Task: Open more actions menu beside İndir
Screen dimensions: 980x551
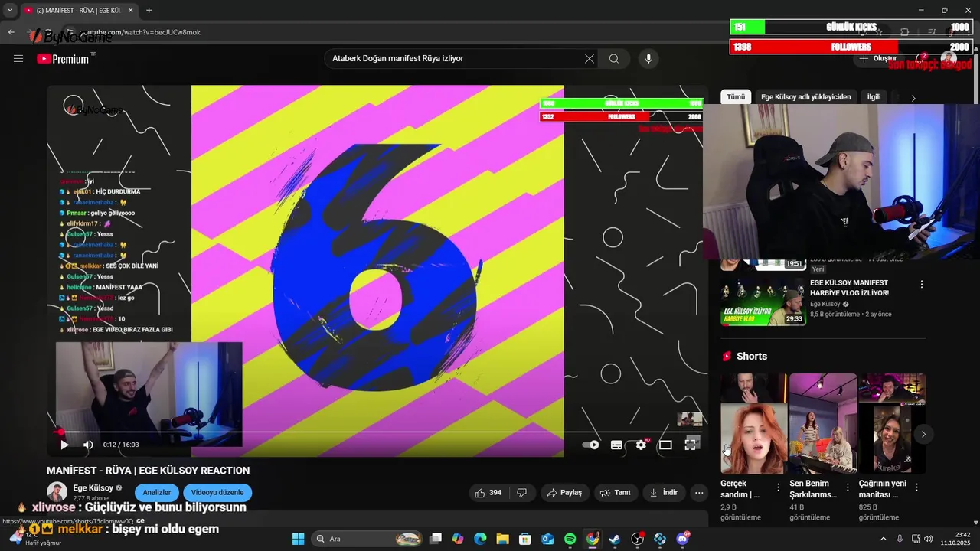Action: (x=698, y=493)
